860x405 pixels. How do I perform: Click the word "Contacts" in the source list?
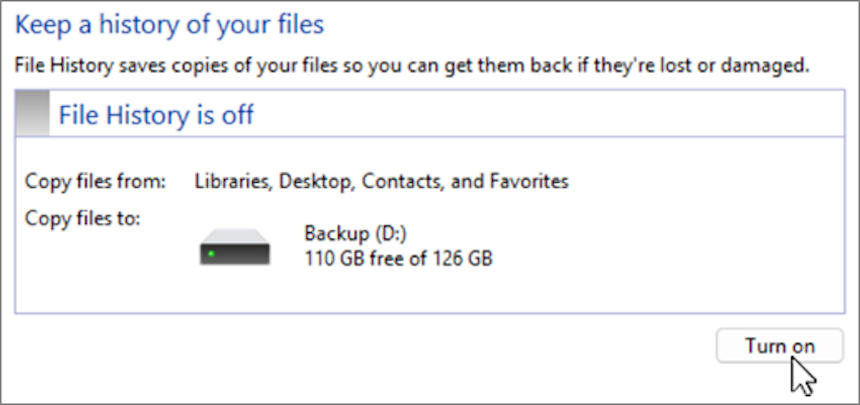(400, 181)
